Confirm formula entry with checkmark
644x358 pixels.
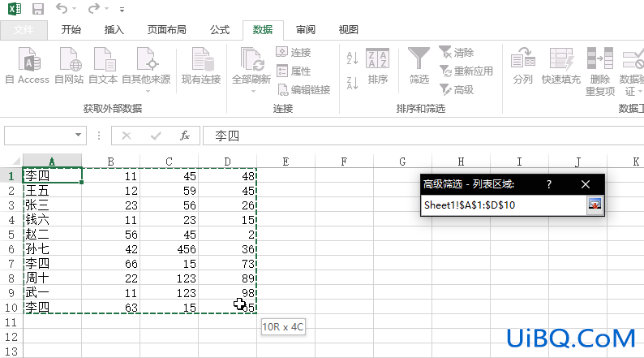coord(156,136)
